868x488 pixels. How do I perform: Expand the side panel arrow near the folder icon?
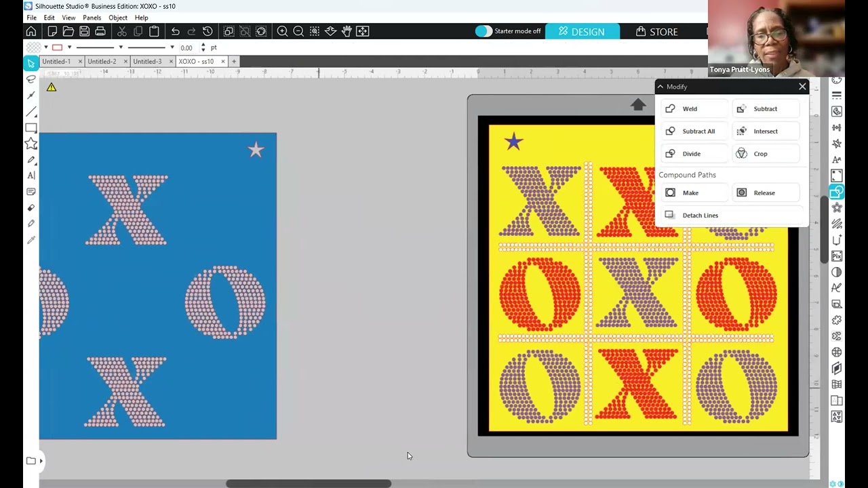41,461
